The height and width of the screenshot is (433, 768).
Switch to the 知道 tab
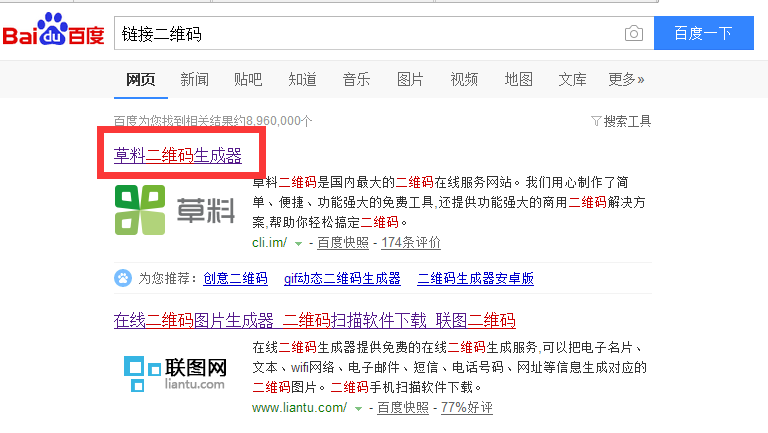click(302, 79)
